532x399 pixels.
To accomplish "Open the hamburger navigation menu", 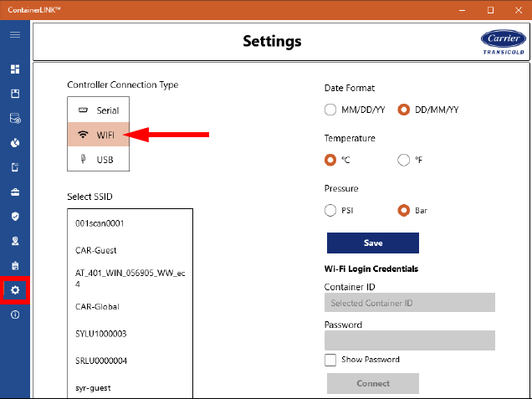I will tap(15, 34).
